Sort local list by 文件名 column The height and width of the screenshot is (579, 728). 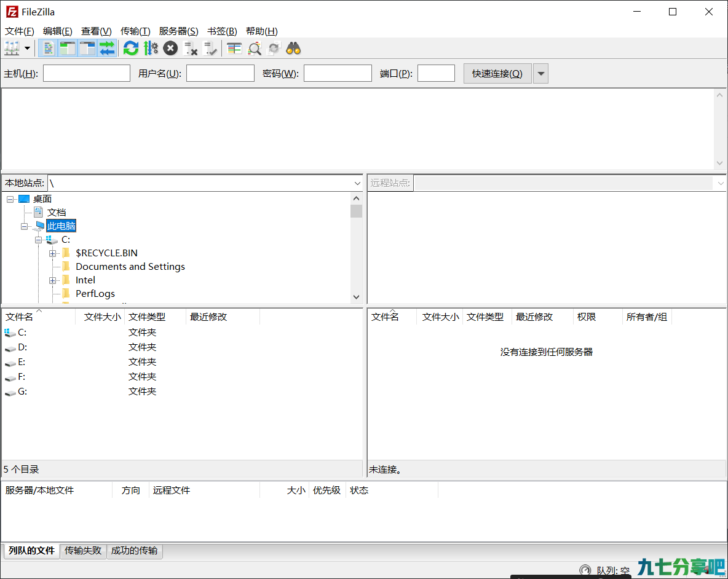[x=39, y=317]
